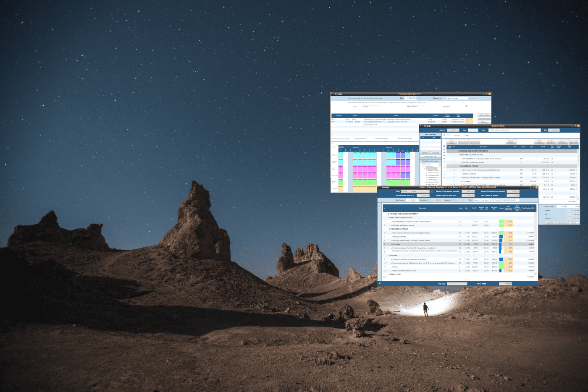Viewport: 588px width, 392px height.
Task: Click first green arrow in Devis side toolbar
Action: (444, 159)
